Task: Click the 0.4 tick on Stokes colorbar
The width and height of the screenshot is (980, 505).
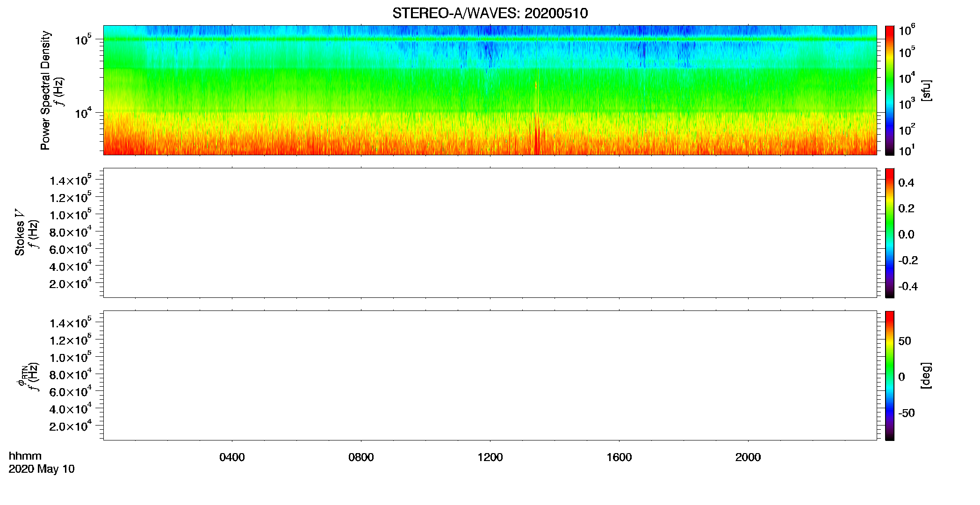Action: pos(906,183)
